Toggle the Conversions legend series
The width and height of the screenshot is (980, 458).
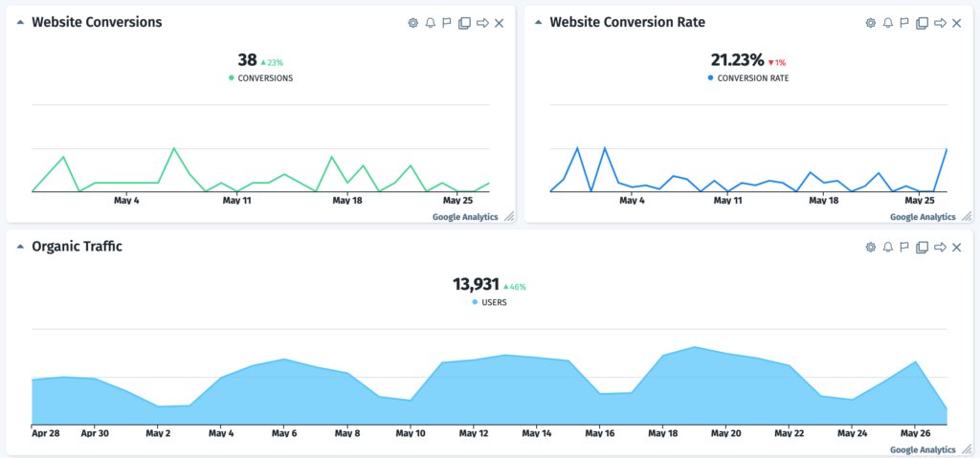[x=260, y=78]
